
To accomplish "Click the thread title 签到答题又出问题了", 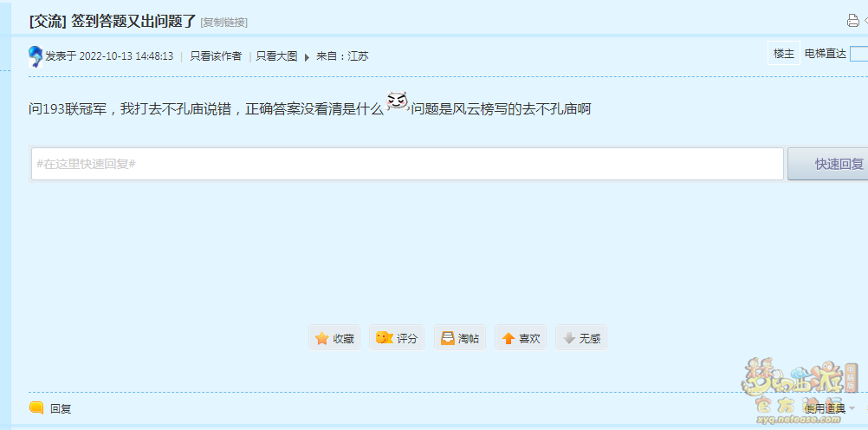I will (134, 21).
